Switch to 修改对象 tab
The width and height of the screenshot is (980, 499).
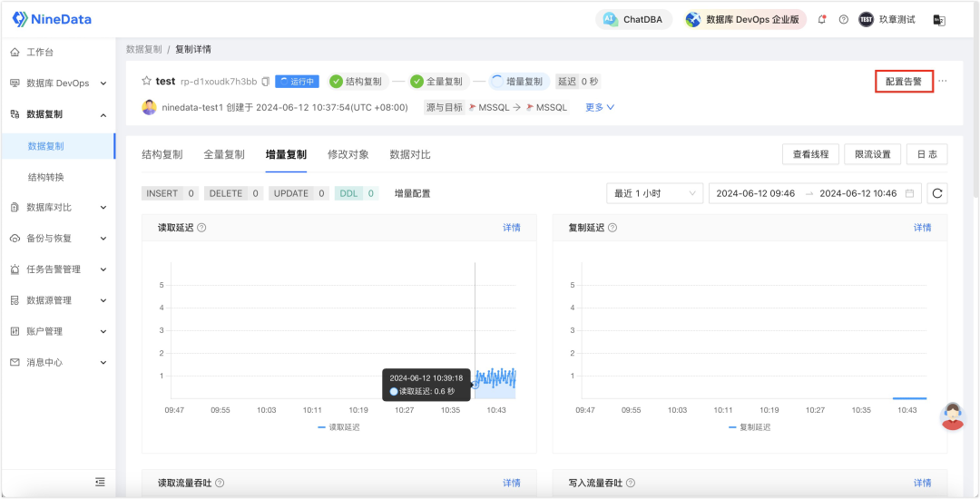click(348, 155)
